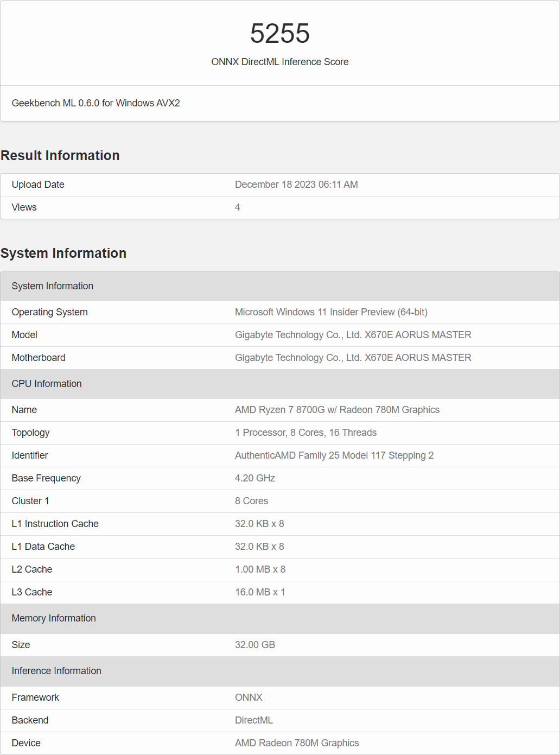Screen dimensions: 560x755
Task: Click the Model row's X670E AORUS MASTER value
Action: (353, 335)
